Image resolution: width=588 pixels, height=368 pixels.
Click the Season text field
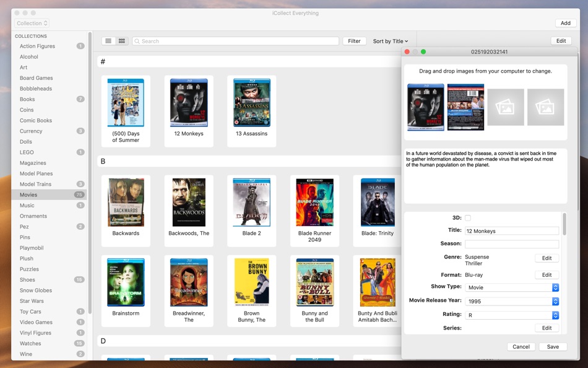[512, 244]
